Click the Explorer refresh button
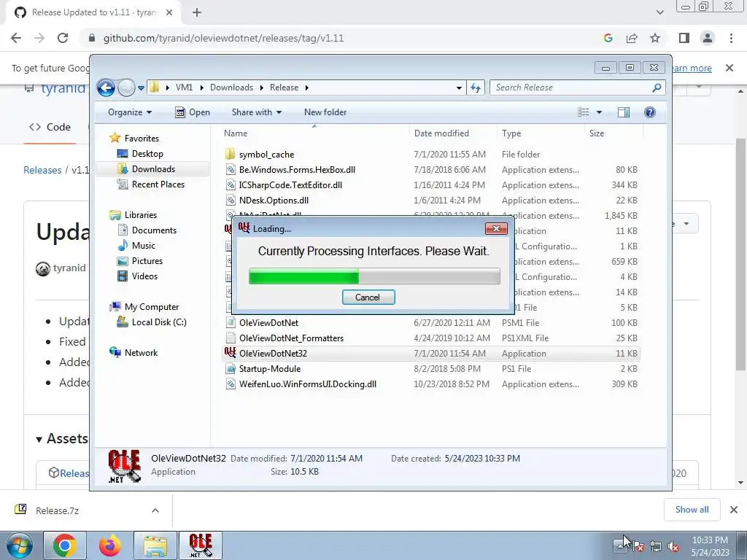The image size is (747, 560). (x=476, y=87)
